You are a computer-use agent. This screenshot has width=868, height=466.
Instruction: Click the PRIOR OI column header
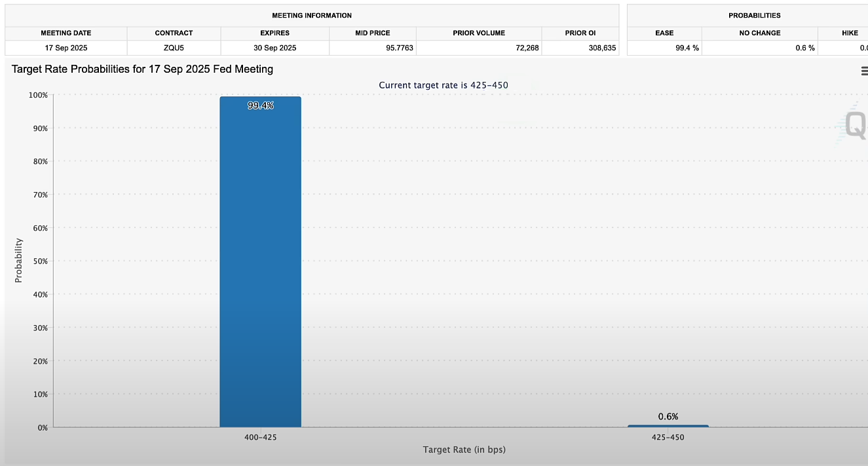[580, 33]
